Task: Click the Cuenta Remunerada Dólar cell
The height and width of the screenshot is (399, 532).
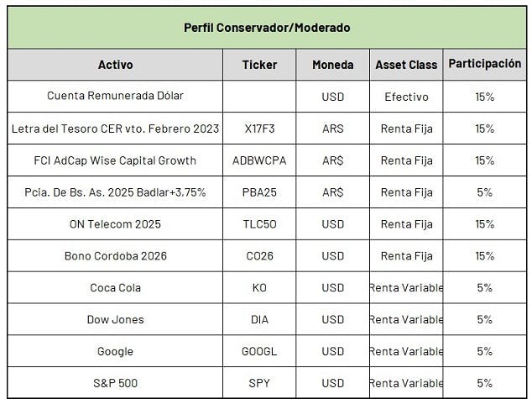Action: [115, 97]
